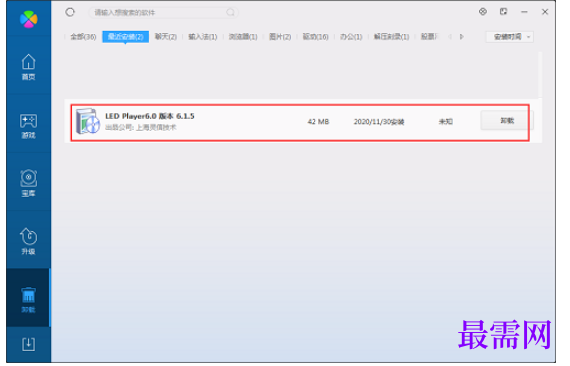
Task: Expand the 安装时间 sort dropdown
Action: point(510,37)
